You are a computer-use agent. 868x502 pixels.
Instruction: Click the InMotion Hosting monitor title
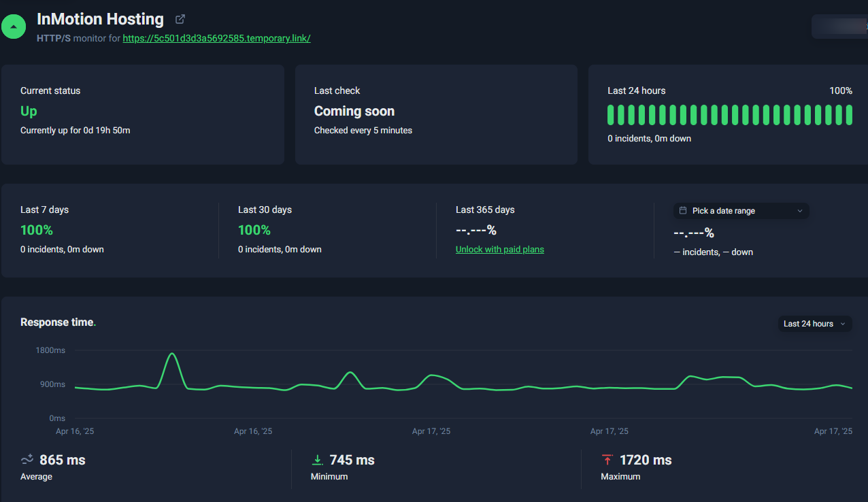point(100,19)
